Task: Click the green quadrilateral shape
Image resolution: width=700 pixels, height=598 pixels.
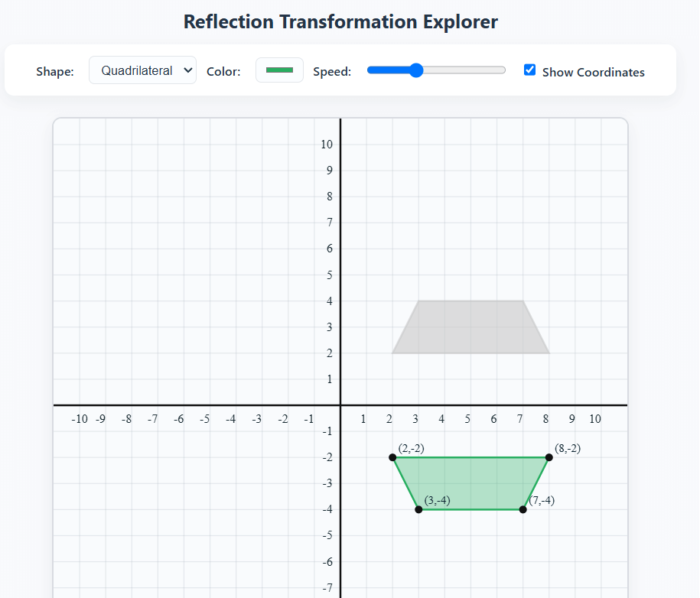Action: (x=470, y=482)
